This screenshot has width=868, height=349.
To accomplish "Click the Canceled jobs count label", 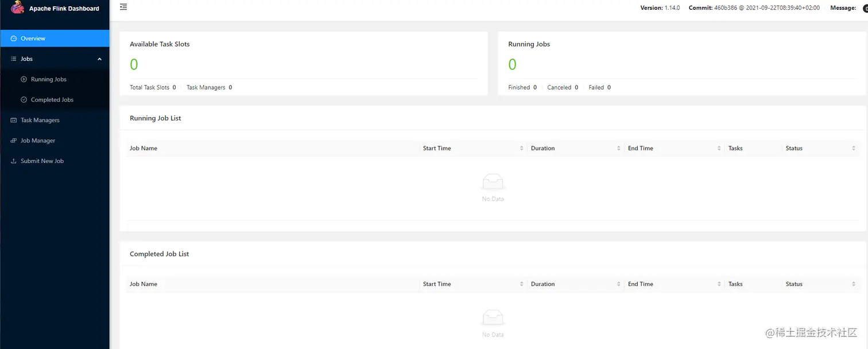I will [559, 88].
